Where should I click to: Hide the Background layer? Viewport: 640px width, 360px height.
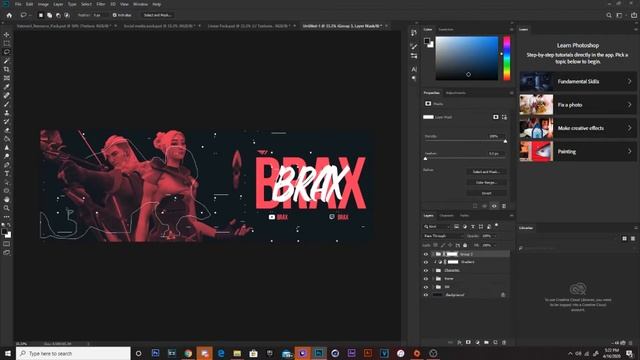click(426, 295)
